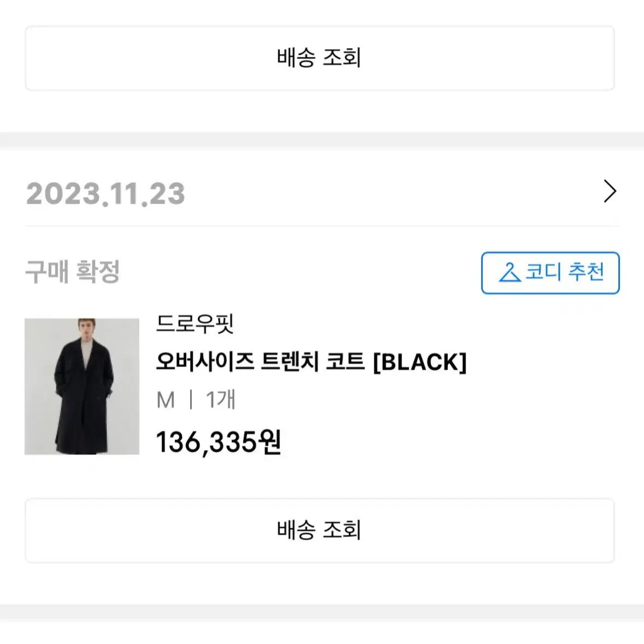Viewport: 644px width, 644px height.
Task: Track delivery for the trench coat order
Action: coord(320,530)
